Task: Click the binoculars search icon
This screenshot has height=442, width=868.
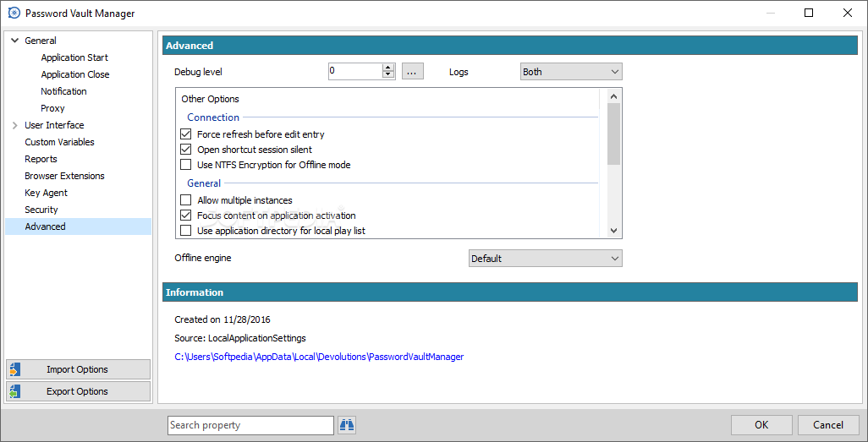Action: click(x=347, y=425)
